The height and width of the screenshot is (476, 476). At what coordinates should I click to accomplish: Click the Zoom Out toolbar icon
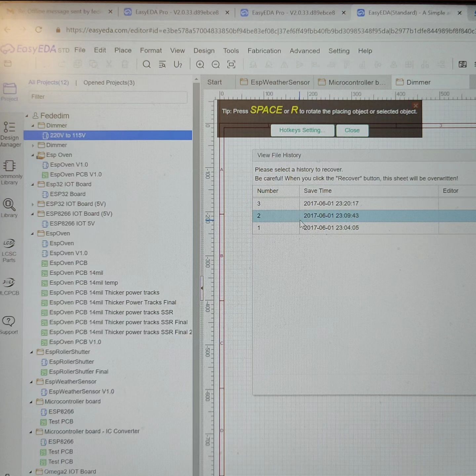[216, 64]
